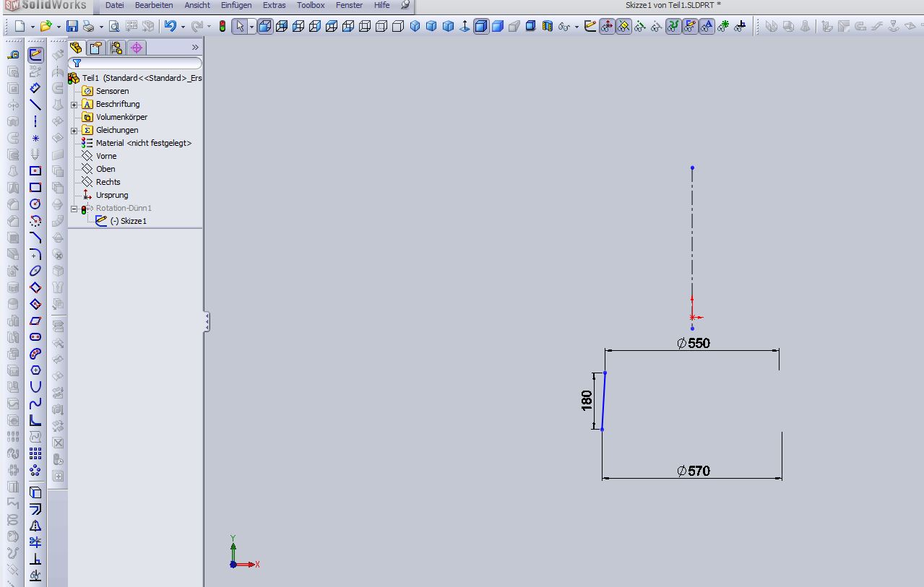Open the Open file dropdown arrow
The image size is (924, 587).
pos(59,27)
